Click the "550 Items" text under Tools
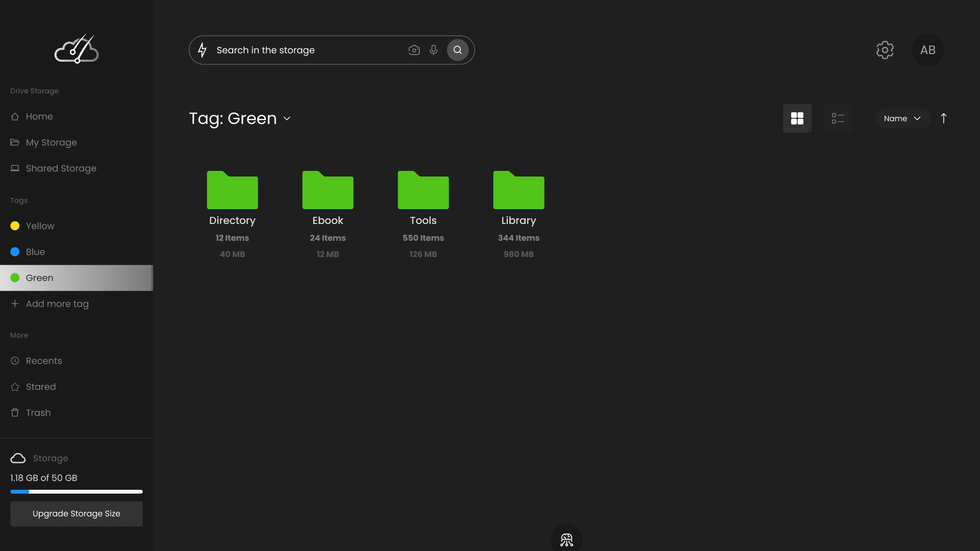980x551 pixels. [423, 238]
